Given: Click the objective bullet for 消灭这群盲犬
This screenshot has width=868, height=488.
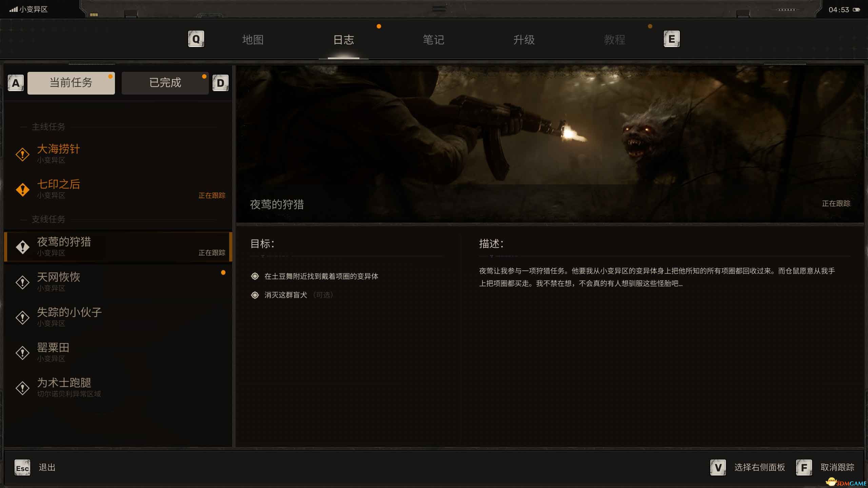Looking at the screenshot, I should coord(255,295).
